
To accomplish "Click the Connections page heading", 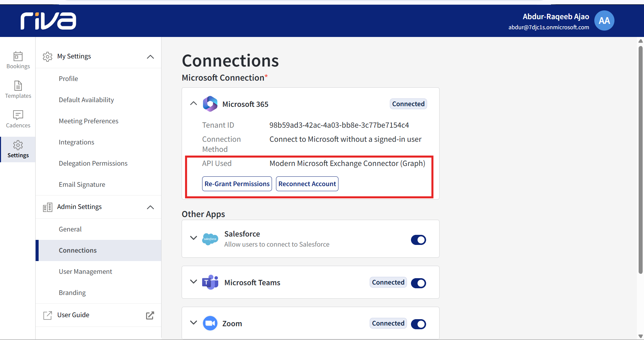I will click(x=230, y=61).
